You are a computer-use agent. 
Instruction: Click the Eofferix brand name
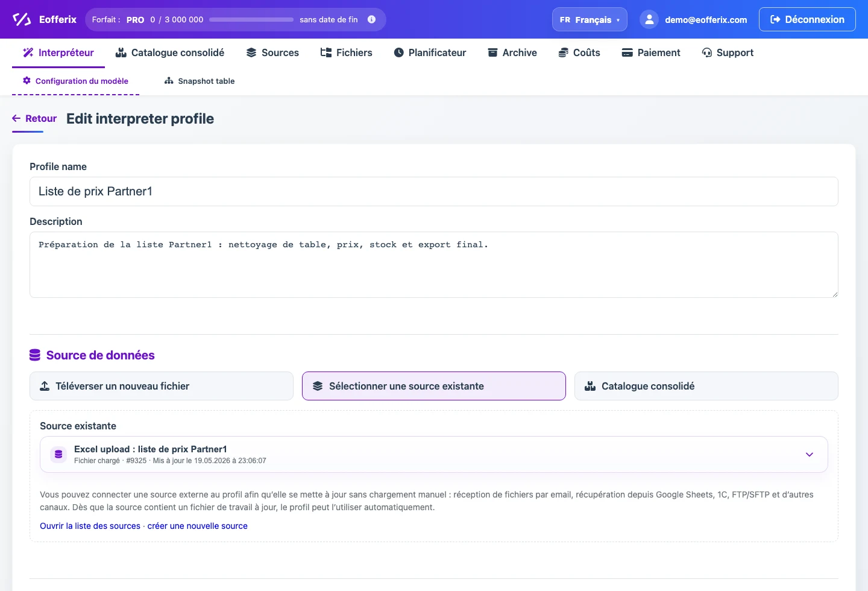pyautogui.click(x=58, y=19)
